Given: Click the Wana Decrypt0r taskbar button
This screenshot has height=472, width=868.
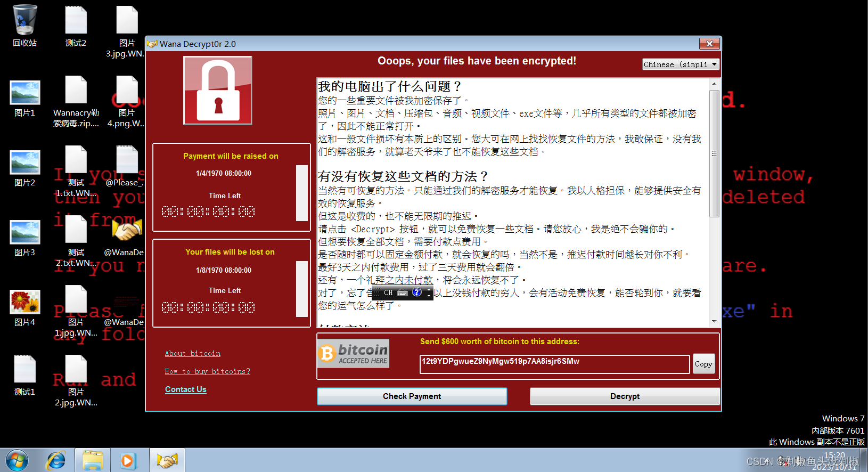Looking at the screenshot, I should 167,460.
